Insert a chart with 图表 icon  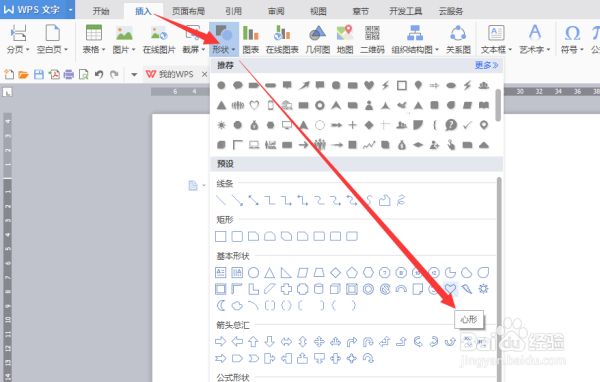[x=251, y=39]
